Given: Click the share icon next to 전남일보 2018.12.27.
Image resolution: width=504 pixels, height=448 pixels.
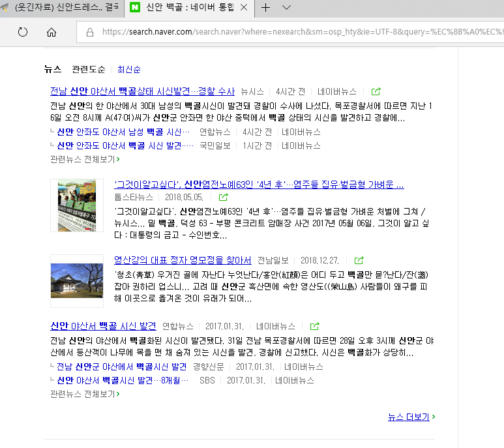Looking at the screenshot, I should [x=359, y=261].
